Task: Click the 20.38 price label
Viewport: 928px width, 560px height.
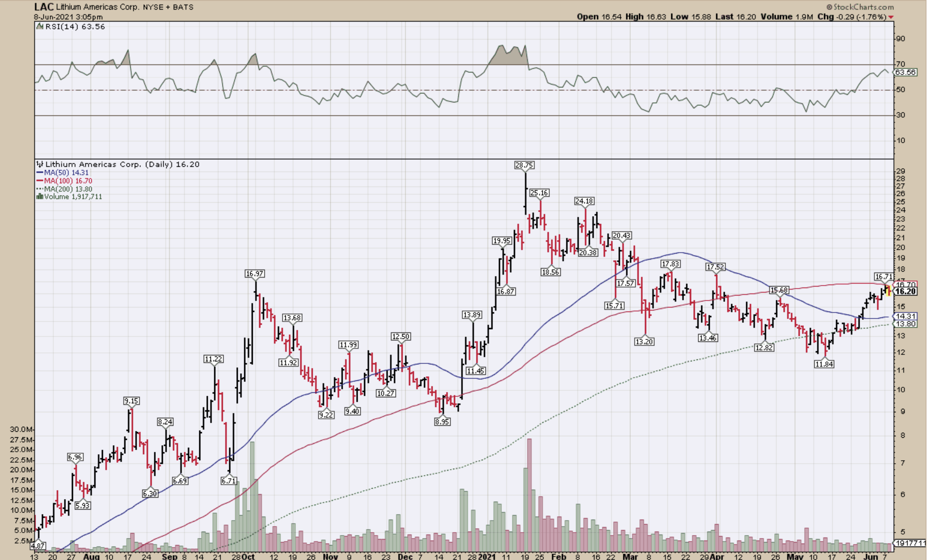Action: [588, 253]
